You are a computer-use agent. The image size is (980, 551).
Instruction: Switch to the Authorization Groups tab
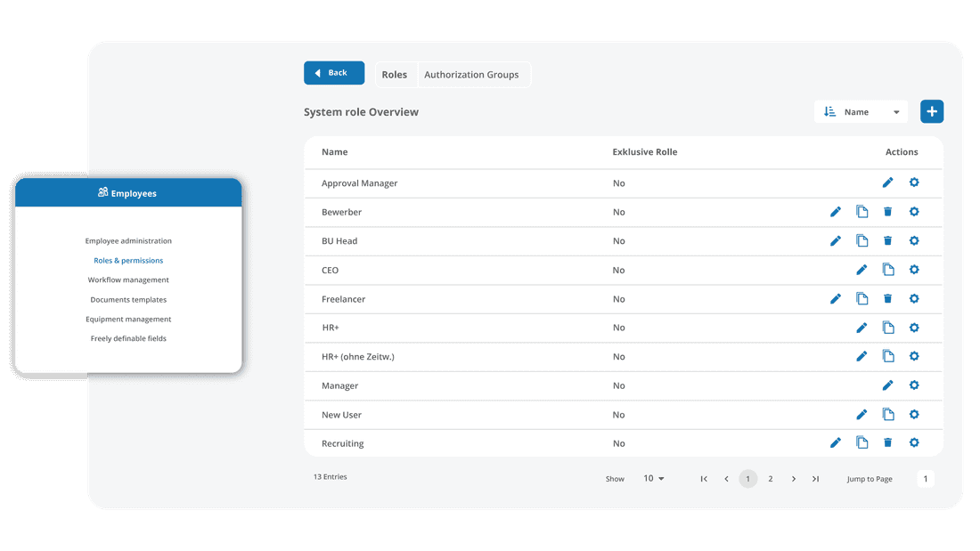(473, 74)
